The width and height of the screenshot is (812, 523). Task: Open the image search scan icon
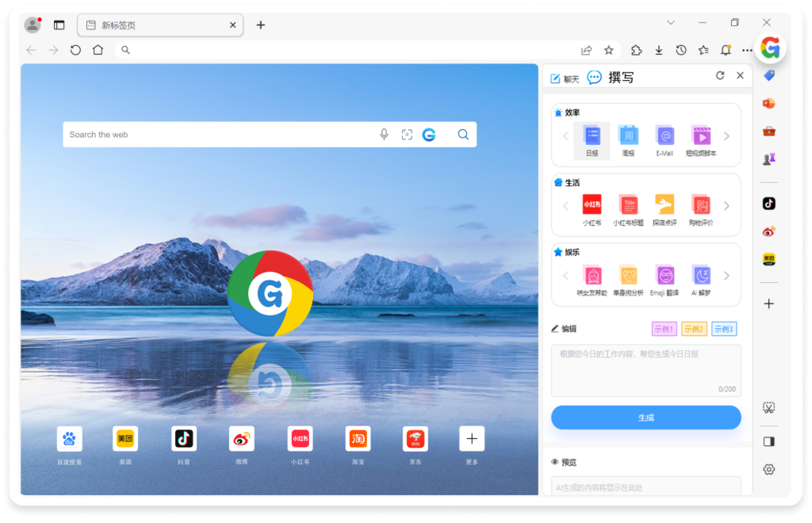[x=407, y=135]
